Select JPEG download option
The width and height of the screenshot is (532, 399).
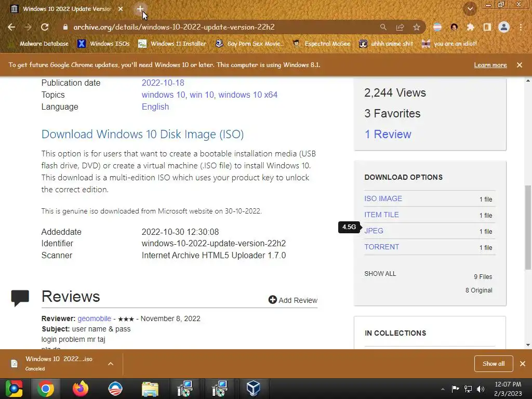point(374,231)
